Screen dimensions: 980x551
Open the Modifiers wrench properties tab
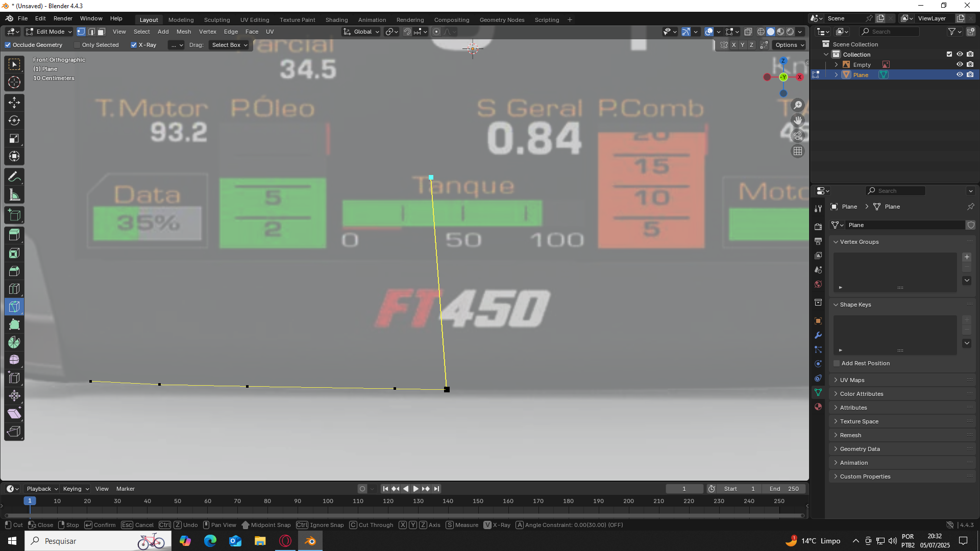(818, 335)
